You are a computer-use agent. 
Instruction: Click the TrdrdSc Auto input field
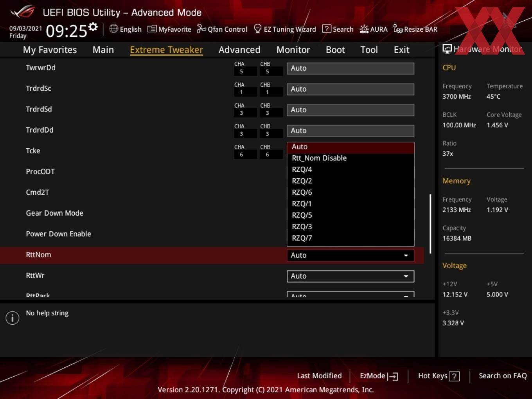(x=350, y=89)
